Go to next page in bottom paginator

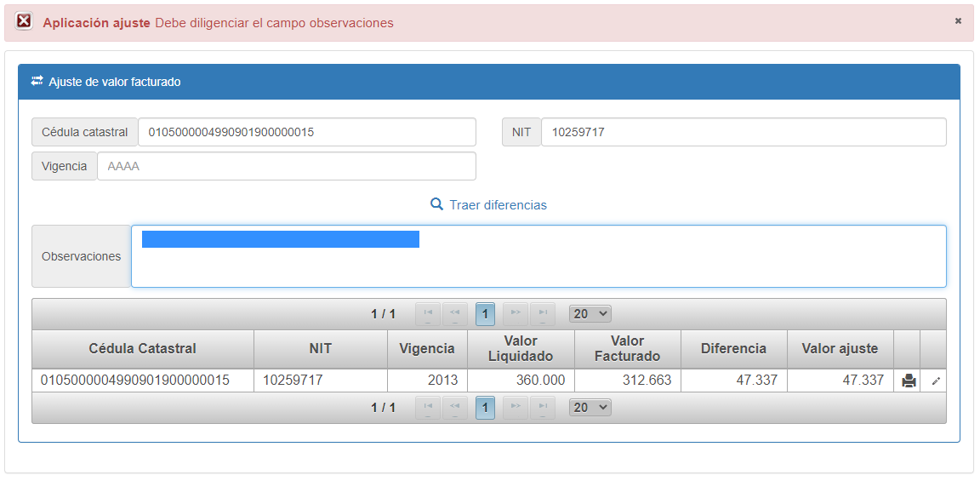point(515,408)
